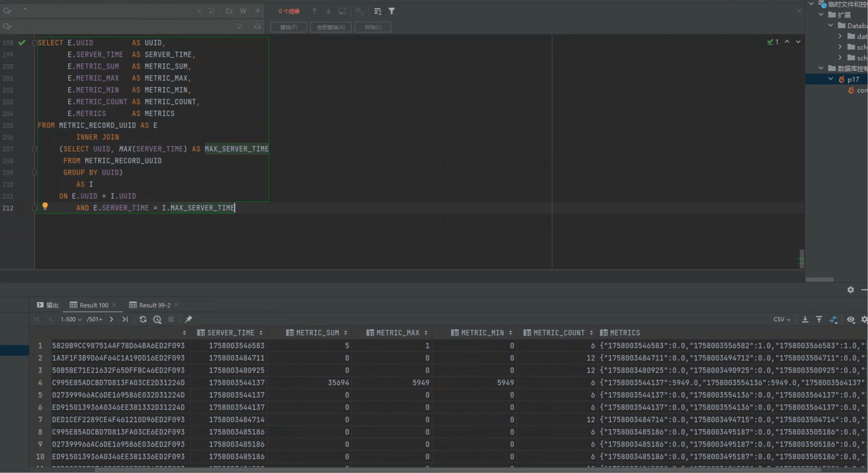The width and height of the screenshot is (868, 473).
Task: Collapse the 扩展 folder node
Action: coord(821,15)
